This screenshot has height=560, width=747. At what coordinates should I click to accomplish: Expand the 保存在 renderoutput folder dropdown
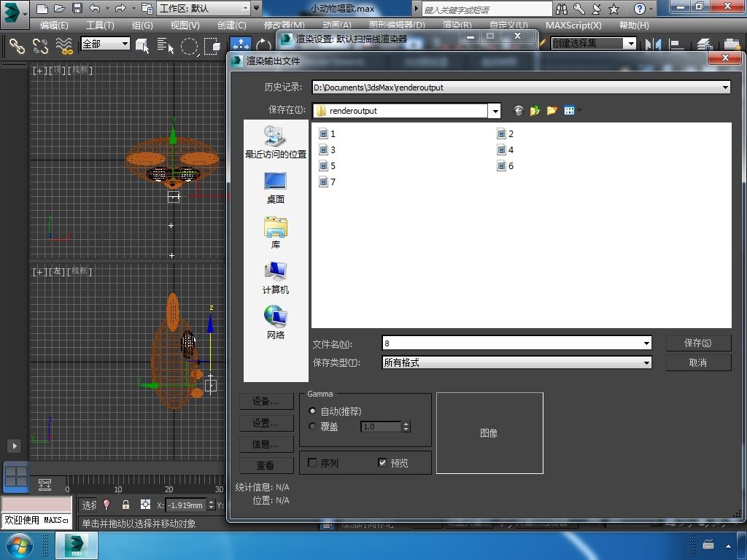point(495,111)
